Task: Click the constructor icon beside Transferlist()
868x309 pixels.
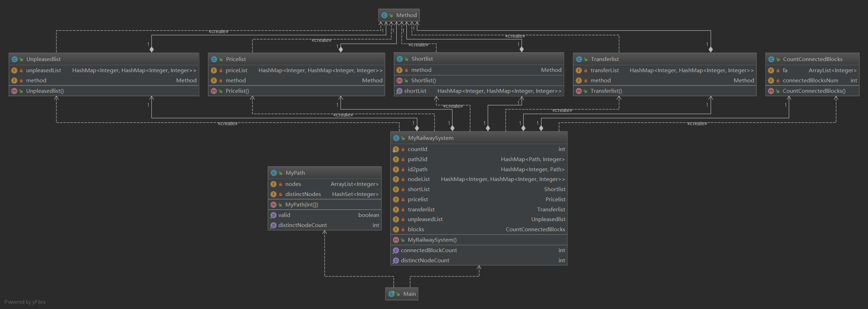Action: click(x=579, y=91)
